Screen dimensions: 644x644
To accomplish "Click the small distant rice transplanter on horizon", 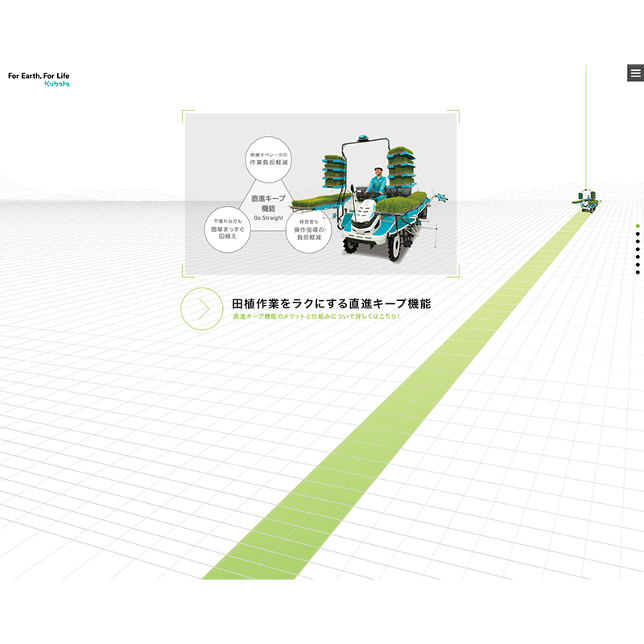I will [x=588, y=200].
